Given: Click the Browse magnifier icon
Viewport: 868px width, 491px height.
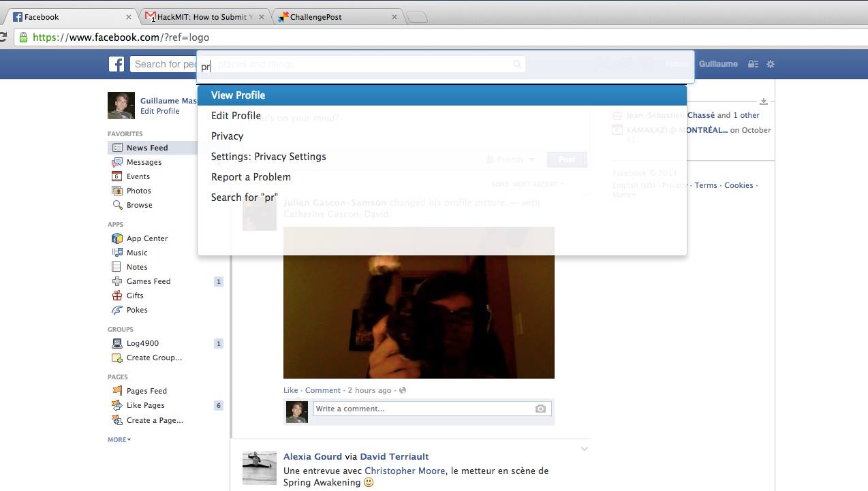Looking at the screenshot, I should pyautogui.click(x=117, y=205).
